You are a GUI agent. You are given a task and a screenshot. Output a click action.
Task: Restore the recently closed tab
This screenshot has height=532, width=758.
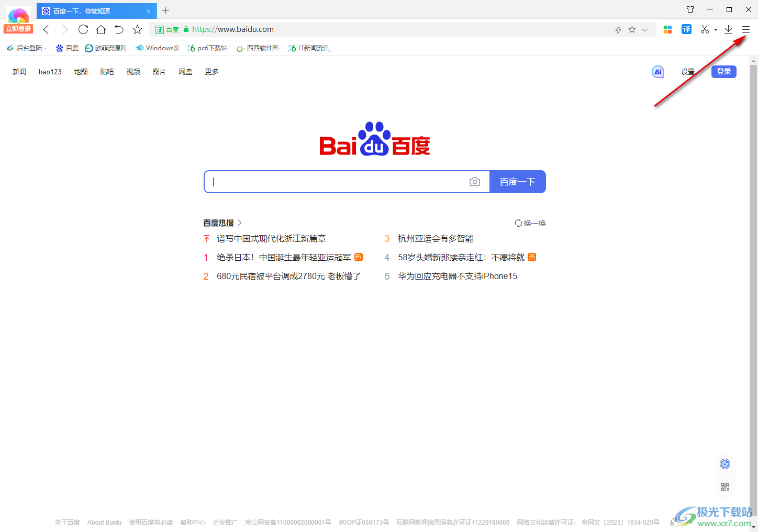pos(119,29)
